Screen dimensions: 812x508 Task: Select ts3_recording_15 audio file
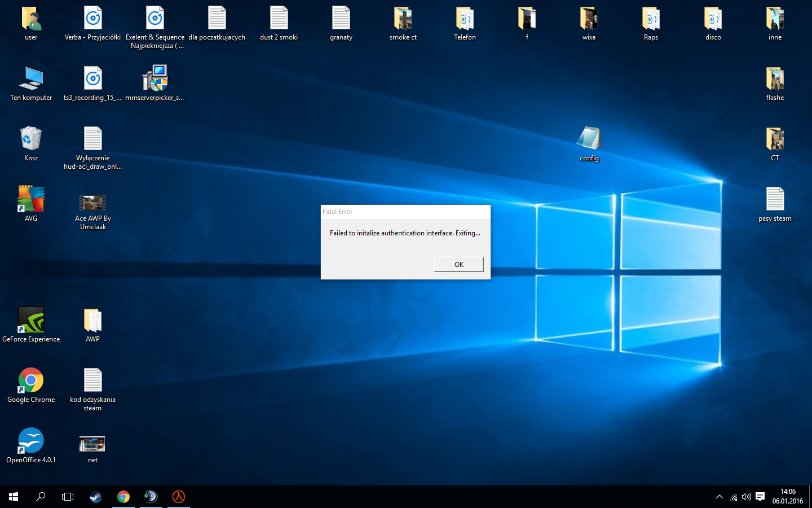pos(93,84)
